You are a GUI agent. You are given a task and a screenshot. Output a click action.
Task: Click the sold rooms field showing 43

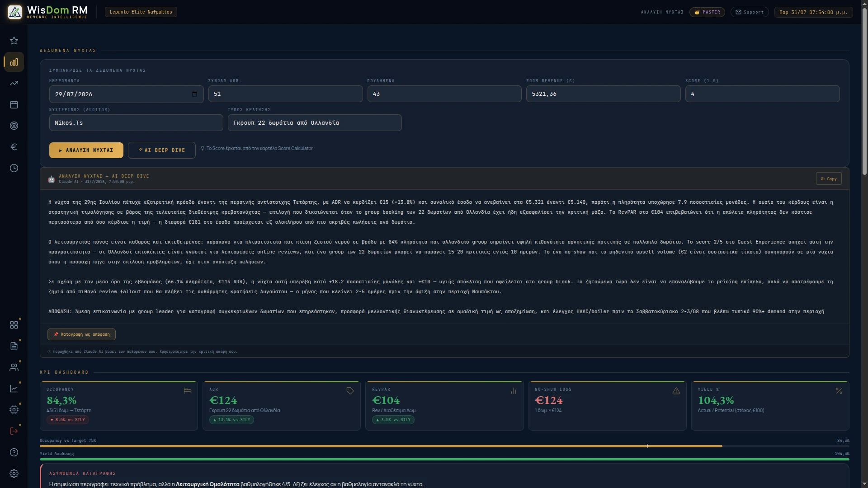(x=444, y=94)
